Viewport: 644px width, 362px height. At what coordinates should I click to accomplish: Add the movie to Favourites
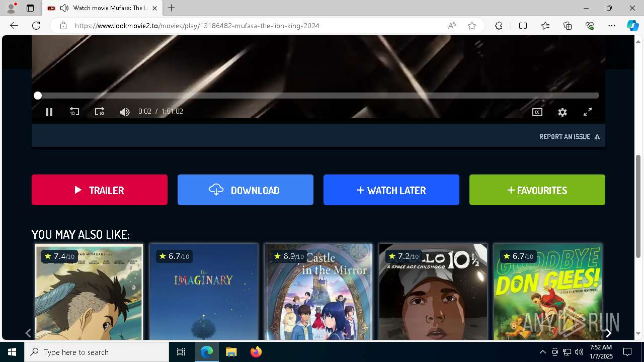click(x=537, y=190)
